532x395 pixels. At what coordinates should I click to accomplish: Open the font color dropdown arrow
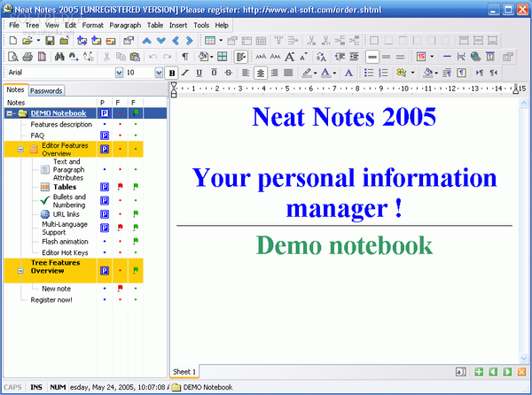click(x=334, y=73)
